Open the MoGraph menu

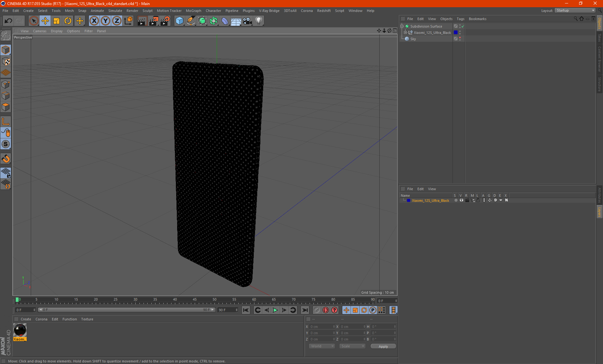[x=193, y=11]
